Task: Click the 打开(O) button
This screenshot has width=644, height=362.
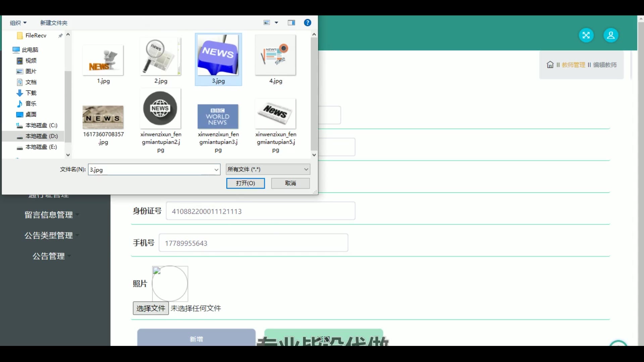Action: [x=246, y=183]
